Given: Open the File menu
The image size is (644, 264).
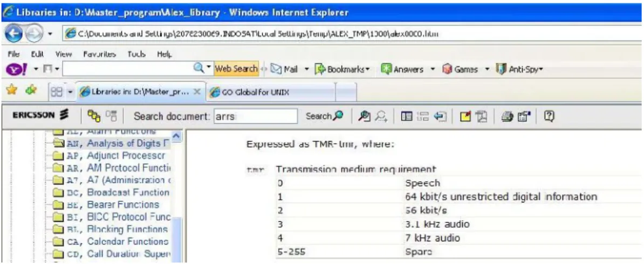Looking at the screenshot, I should tap(13, 55).
